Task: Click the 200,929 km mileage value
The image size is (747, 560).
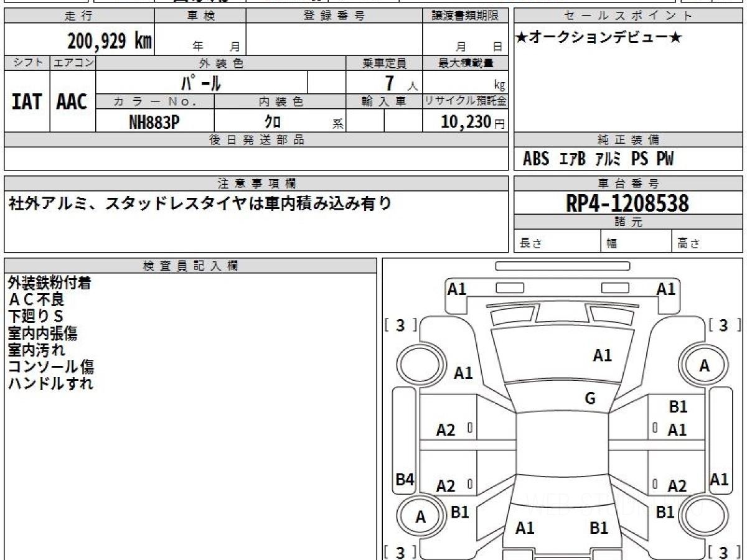Action: 110,41
